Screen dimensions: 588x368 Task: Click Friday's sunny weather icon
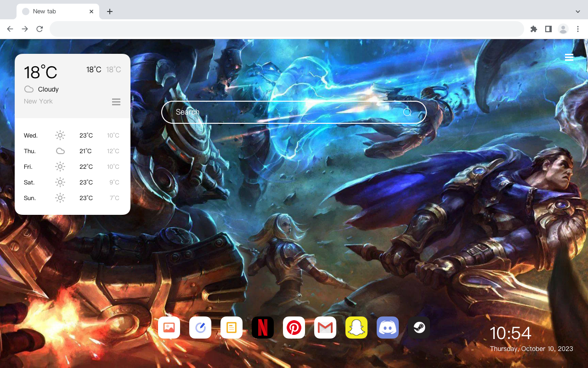(60, 167)
